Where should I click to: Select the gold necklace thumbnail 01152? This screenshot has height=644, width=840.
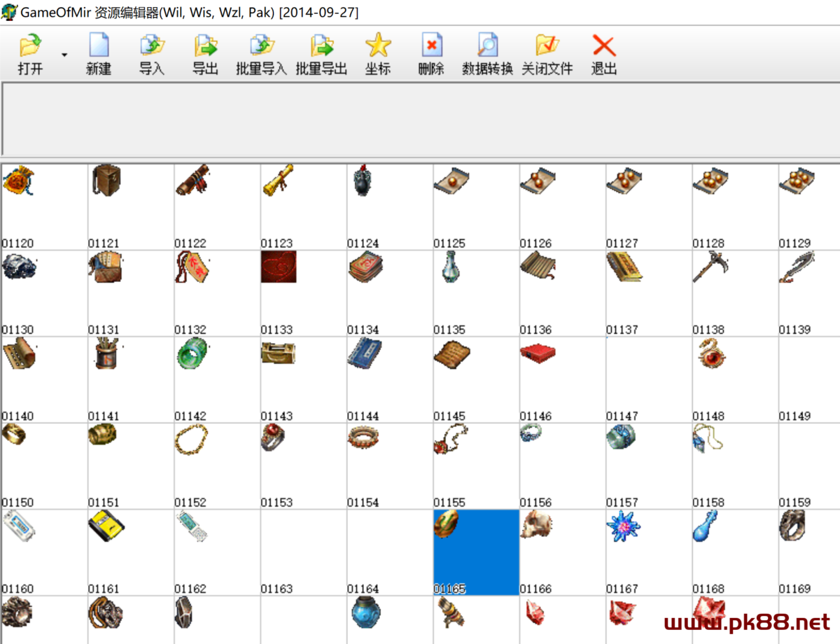[217, 465]
